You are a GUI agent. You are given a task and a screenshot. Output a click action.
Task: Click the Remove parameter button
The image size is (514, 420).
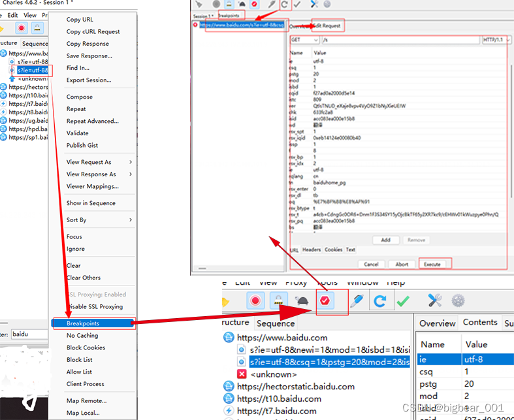[416, 240]
